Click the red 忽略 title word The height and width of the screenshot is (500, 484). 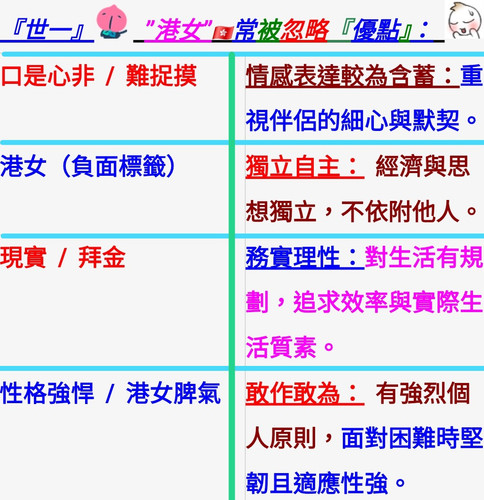click(x=305, y=31)
